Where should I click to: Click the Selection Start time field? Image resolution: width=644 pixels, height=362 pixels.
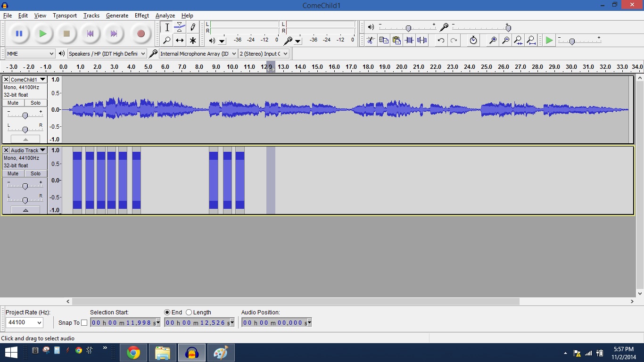point(125,322)
